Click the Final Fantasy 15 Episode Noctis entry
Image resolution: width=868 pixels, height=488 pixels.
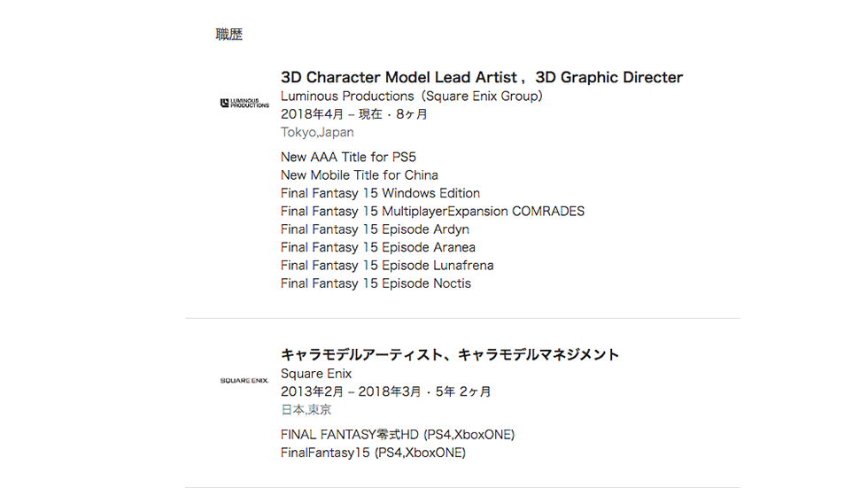376,283
